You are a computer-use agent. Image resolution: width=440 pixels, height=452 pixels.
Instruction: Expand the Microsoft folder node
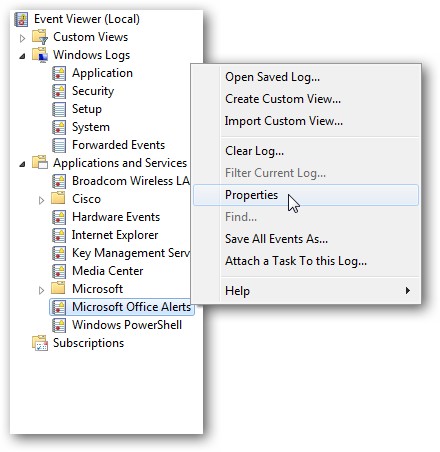click(41, 290)
